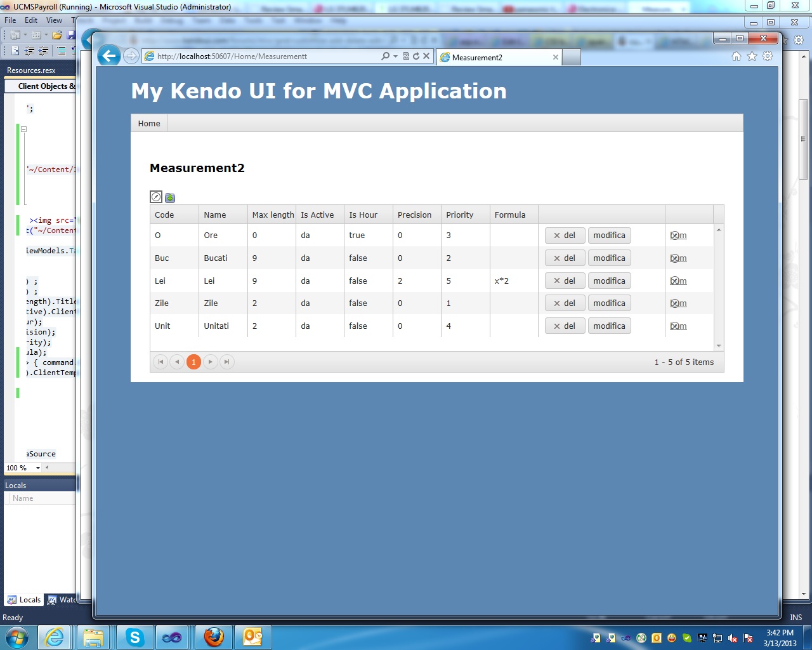Switch to the Resources.resx document tab
This screenshot has width=812, height=650.
(32, 70)
